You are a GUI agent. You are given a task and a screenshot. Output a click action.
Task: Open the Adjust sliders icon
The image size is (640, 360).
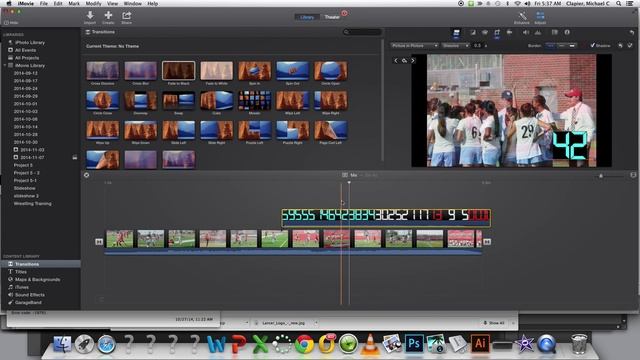coord(540,16)
